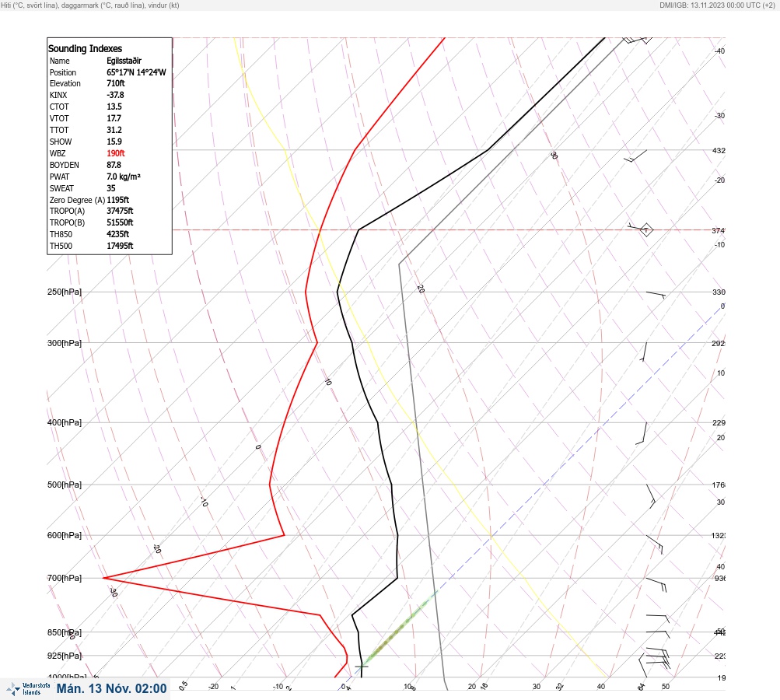Select the position value '65°17'N 14°24'W'
This screenshot has height=700, width=780.
136,72
